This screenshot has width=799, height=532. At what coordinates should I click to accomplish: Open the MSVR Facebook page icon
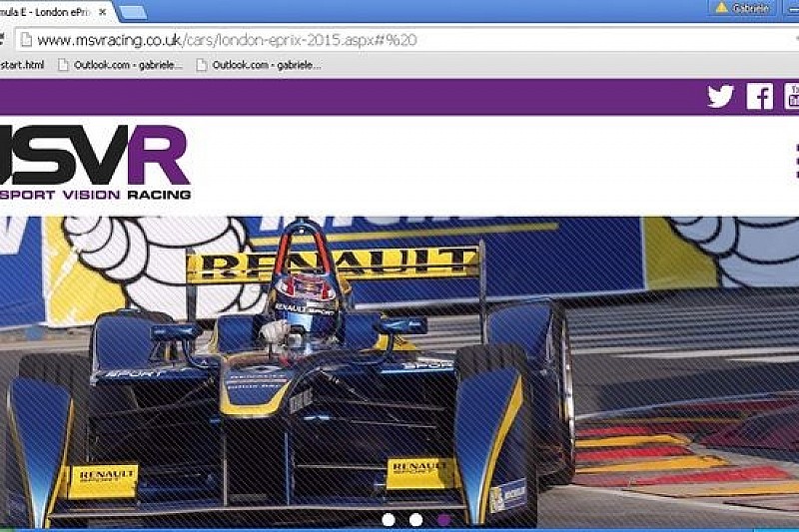[x=760, y=96]
